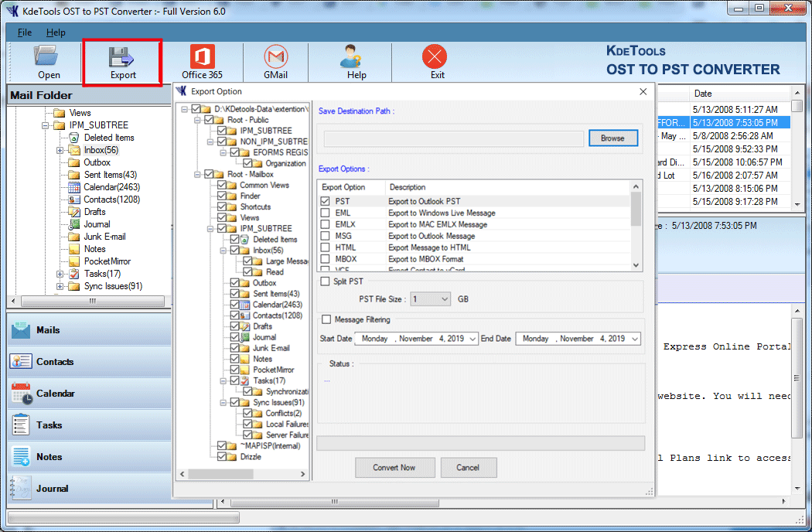Enable the Split PST option
This screenshot has height=532, width=812.
coord(326,281)
